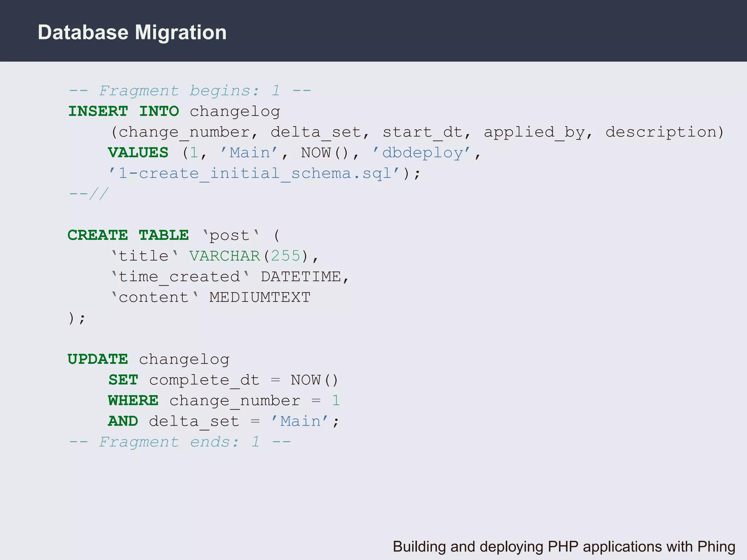The width and height of the screenshot is (747, 560).
Task: Click the 'time_created' column name
Action: click(179, 277)
